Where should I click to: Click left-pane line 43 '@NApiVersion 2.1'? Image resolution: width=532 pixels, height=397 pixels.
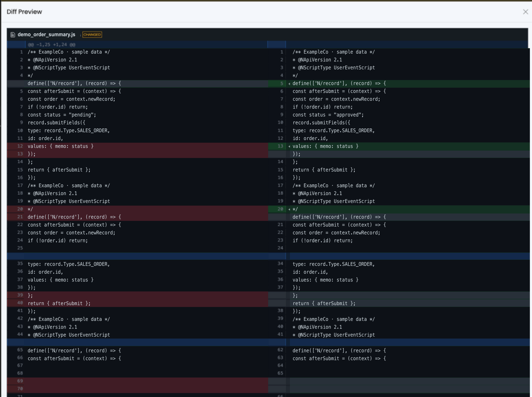52,327
